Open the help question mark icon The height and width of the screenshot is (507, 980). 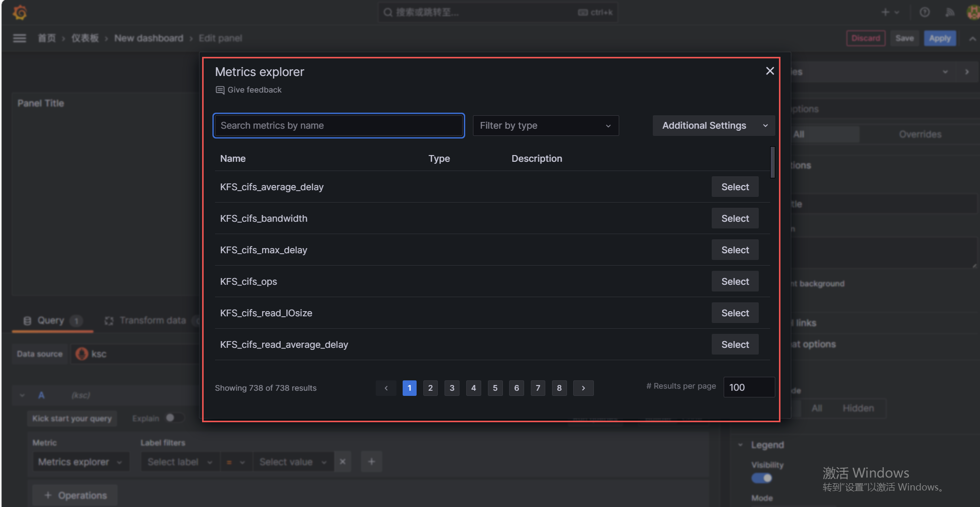click(925, 12)
